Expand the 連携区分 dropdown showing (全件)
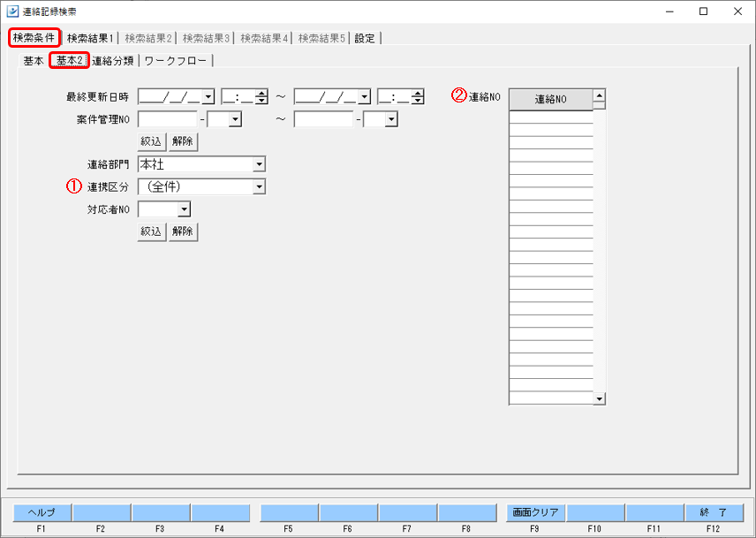The image size is (756, 538). pyautogui.click(x=259, y=186)
